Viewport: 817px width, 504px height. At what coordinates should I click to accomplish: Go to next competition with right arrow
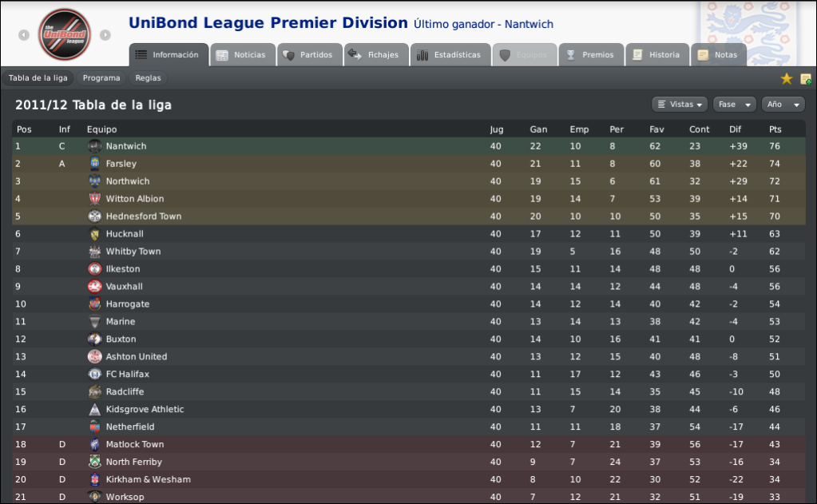(x=105, y=35)
